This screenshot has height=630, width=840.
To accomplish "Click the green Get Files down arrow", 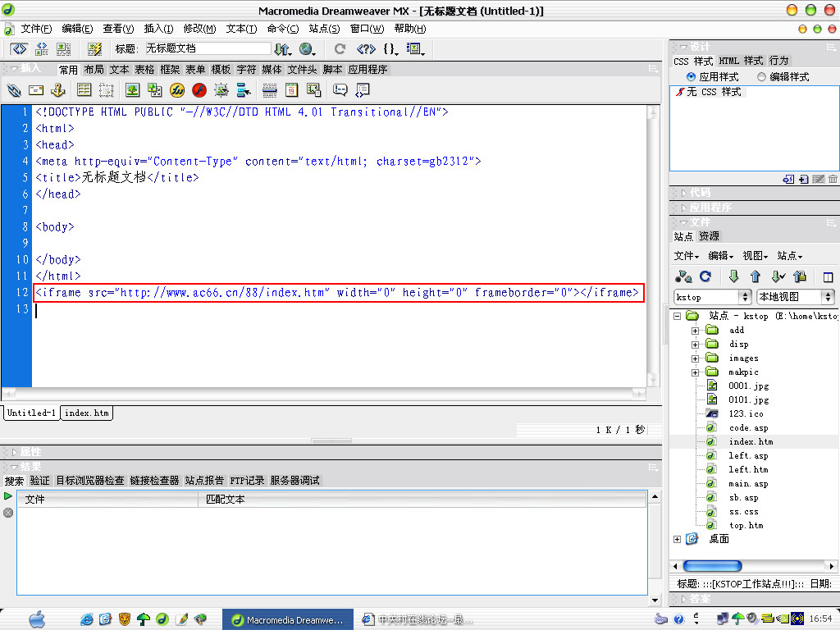I will pos(733,276).
